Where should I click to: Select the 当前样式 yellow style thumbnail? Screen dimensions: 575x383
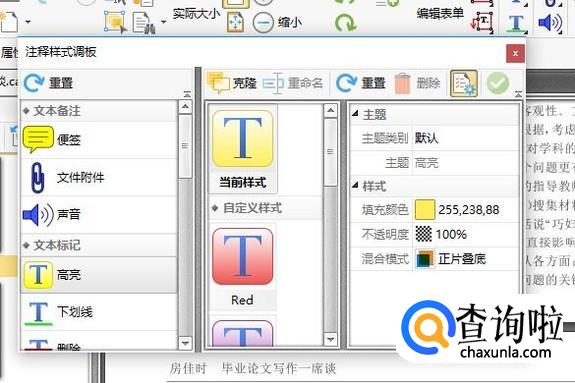(243, 149)
